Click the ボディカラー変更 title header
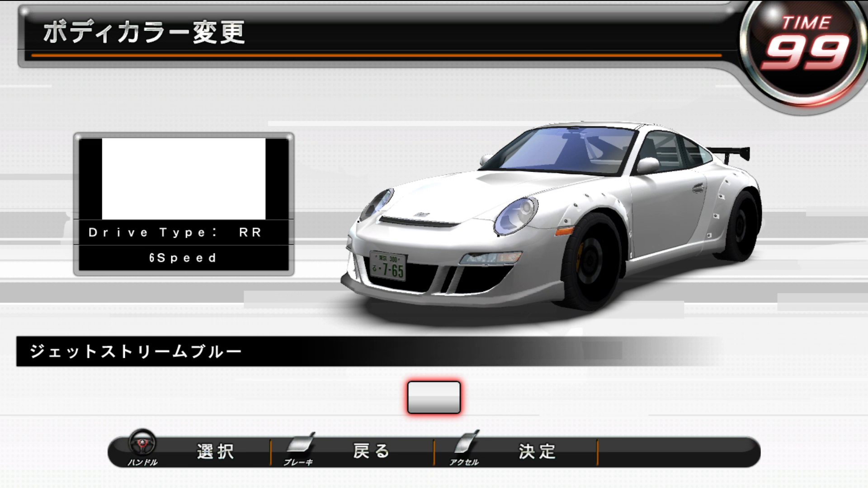This screenshot has height=488, width=868. click(x=144, y=33)
